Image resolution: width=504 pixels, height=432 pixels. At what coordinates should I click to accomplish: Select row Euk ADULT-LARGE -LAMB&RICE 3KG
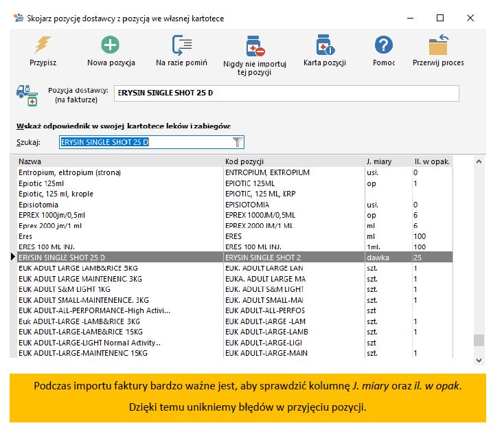tap(235, 321)
